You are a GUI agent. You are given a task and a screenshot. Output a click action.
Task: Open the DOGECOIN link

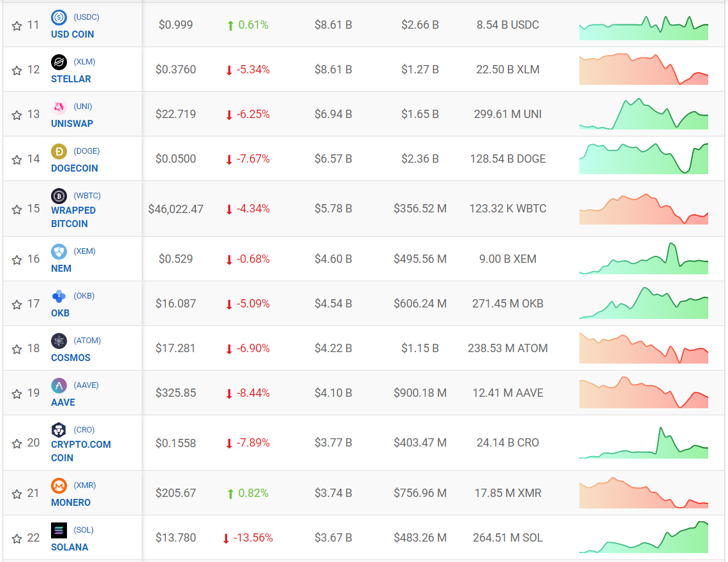click(74, 168)
